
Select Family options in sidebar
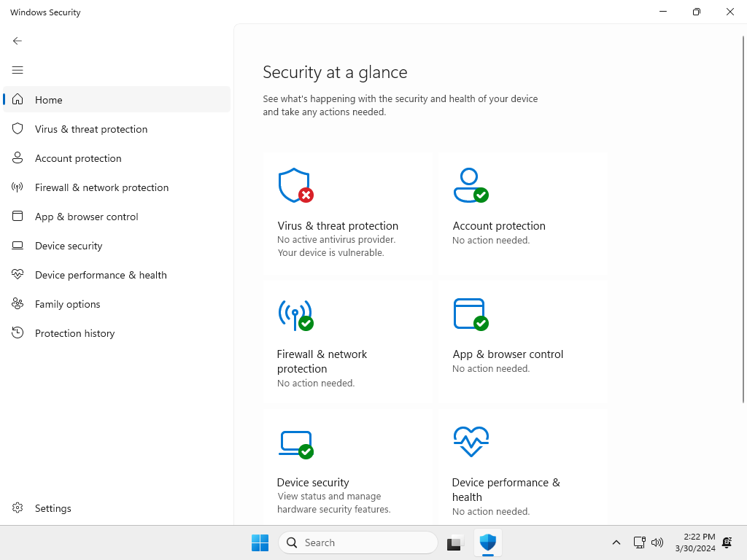click(117, 304)
